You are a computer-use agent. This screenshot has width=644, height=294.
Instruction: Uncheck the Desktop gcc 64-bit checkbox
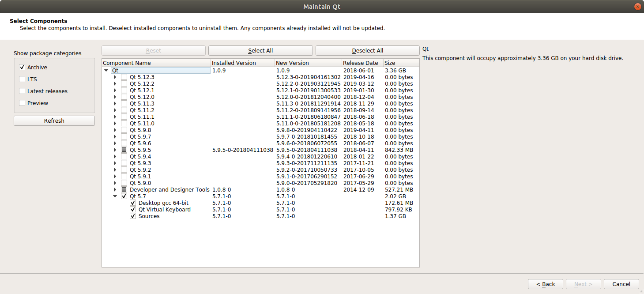pyautogui.click(x=133, y=203)
